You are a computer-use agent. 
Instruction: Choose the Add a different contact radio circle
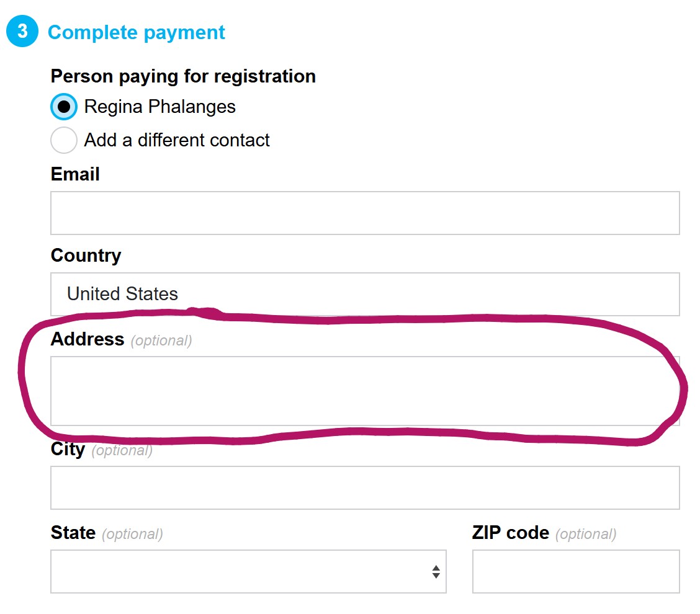pos(63,140)
